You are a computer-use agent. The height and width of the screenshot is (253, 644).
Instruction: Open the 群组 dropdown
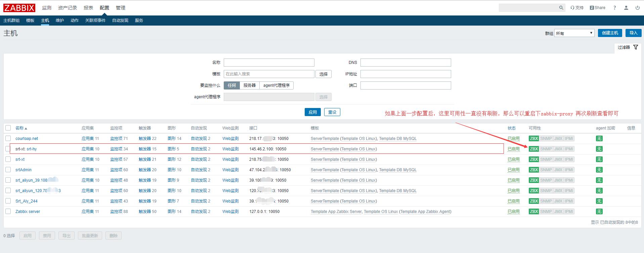[x=574, y=33]
